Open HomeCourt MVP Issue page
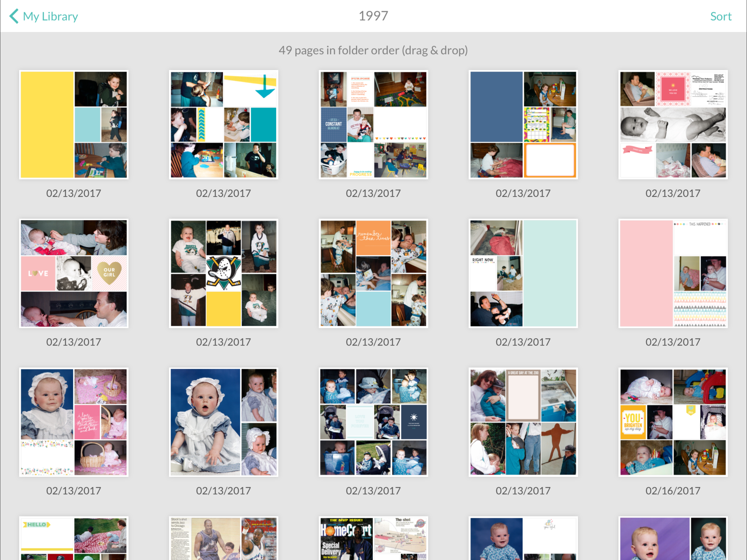The image size is (747, 560). (373, 538)
